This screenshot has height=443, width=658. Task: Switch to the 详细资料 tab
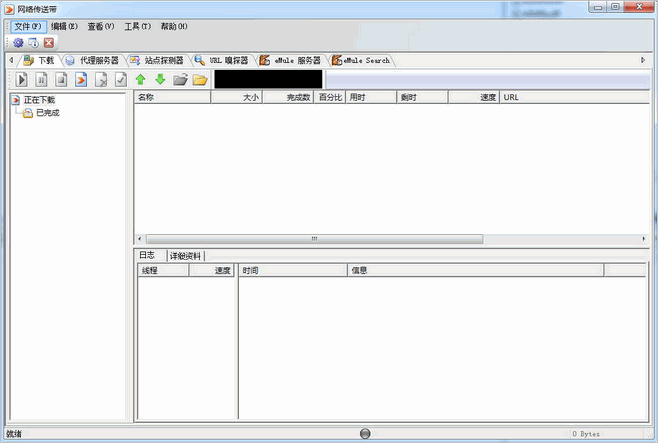[185, 256]
